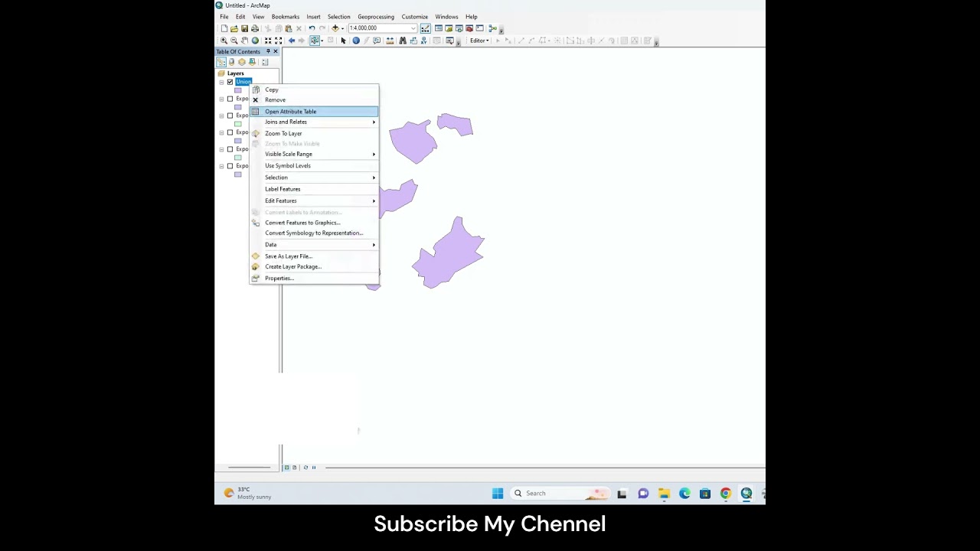Click the Open document folder icon

tap(234, 28)
